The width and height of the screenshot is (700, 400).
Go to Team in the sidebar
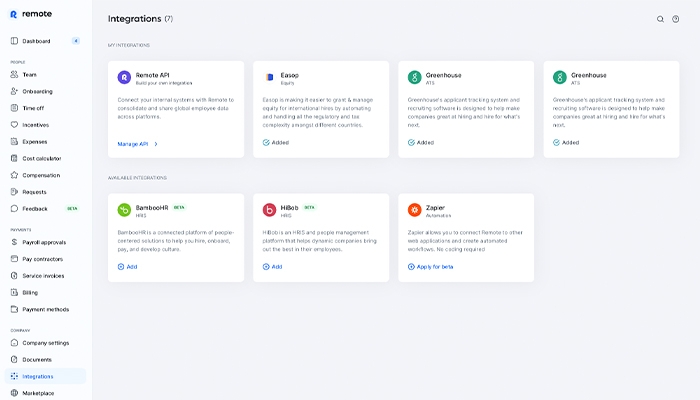tap(45, 75)
